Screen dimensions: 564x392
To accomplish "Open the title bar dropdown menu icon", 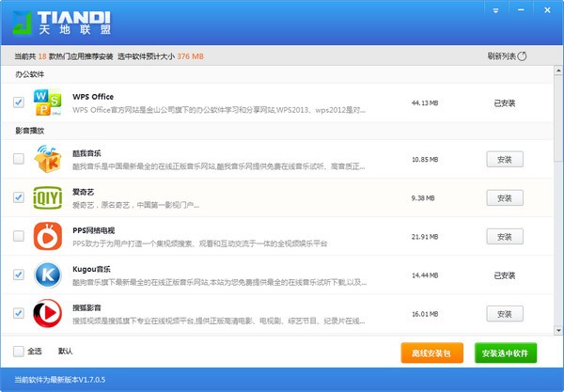I will pos(495,10).
